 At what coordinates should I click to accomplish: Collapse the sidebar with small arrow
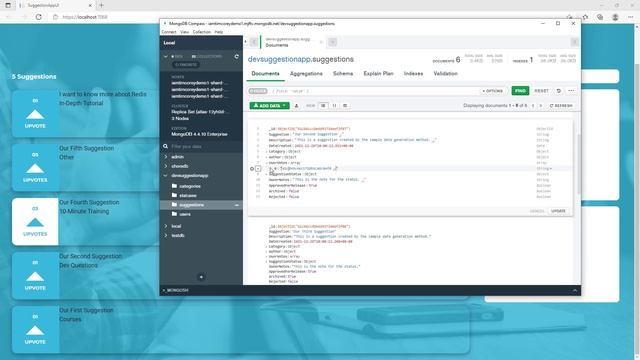click(245, 42)
